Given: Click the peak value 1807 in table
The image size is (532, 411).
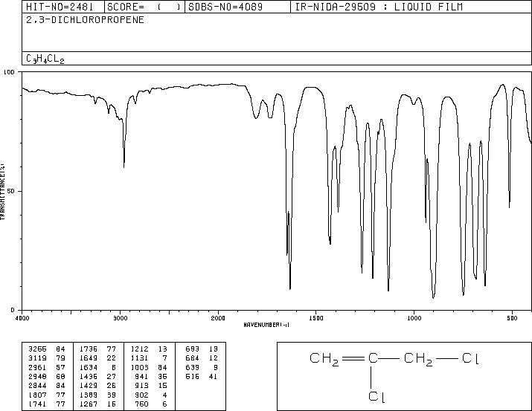Looking at the screenshot, I should point(37,395).
